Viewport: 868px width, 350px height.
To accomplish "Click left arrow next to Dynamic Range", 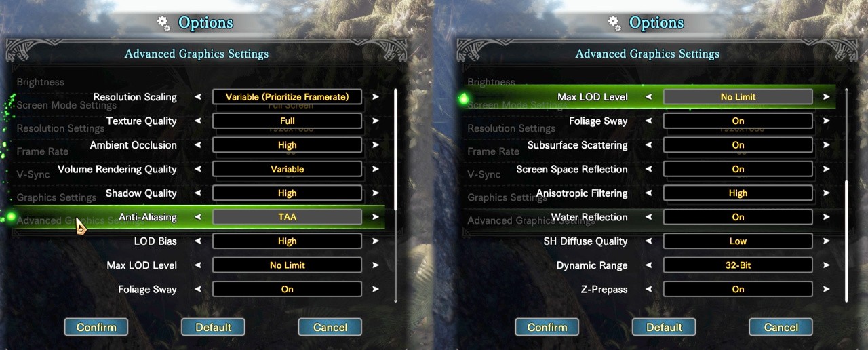I will [649, 265].
